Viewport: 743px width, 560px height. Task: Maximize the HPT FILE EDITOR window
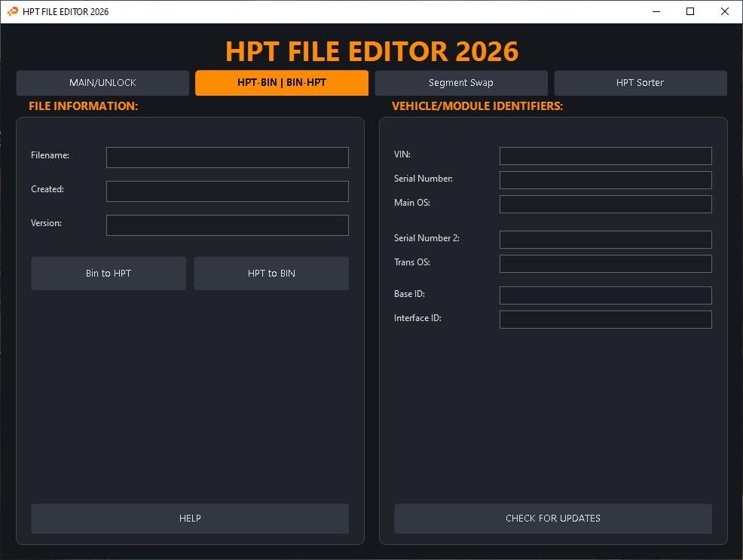tap(690, 11)
